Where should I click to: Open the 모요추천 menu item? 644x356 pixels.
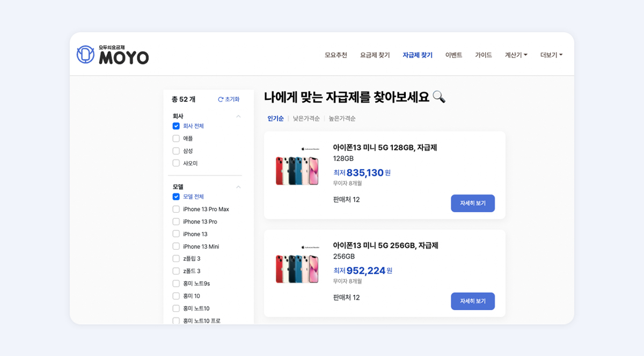pyautogui.click(x=336, y=55)
